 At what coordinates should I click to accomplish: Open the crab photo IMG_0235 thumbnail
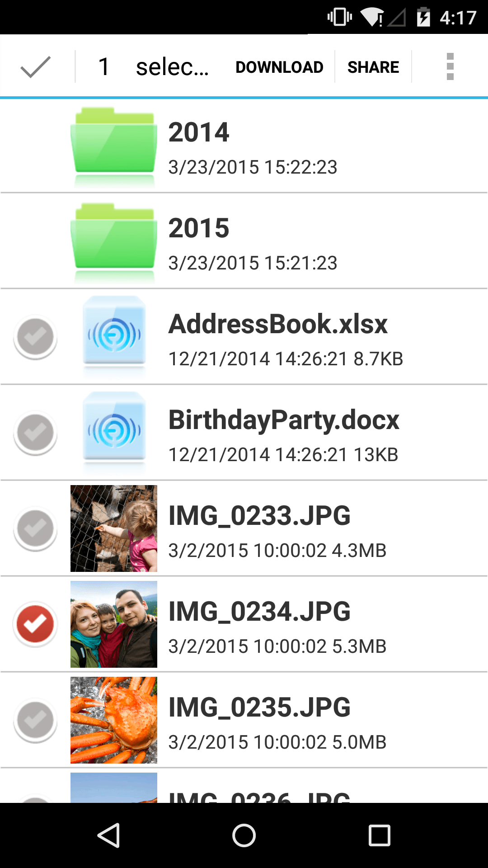pyautogui.click(x=114, y=720)
